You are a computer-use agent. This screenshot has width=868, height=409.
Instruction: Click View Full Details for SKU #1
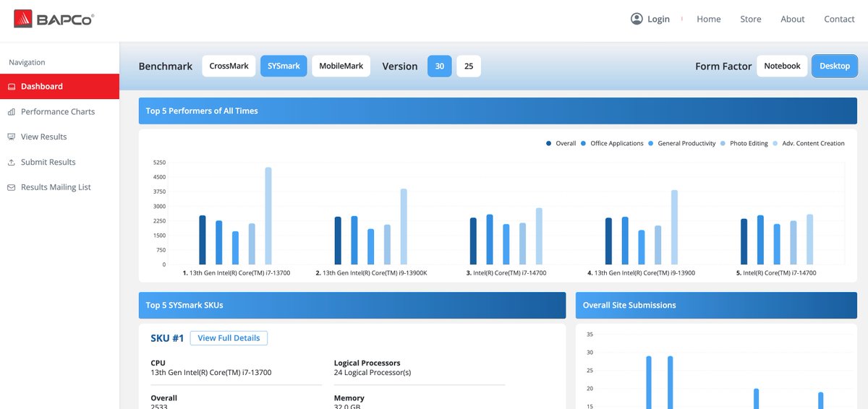[229, 338]
